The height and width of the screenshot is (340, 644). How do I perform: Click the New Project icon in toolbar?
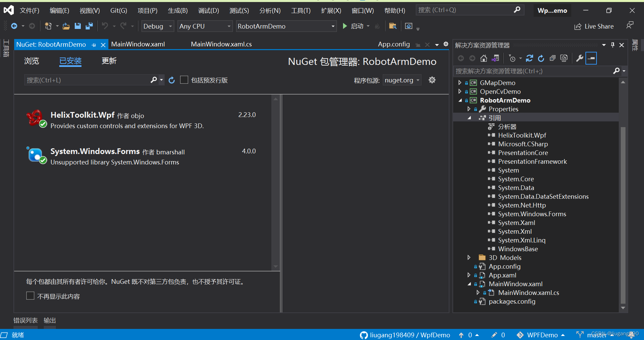(x=48, y=26)
